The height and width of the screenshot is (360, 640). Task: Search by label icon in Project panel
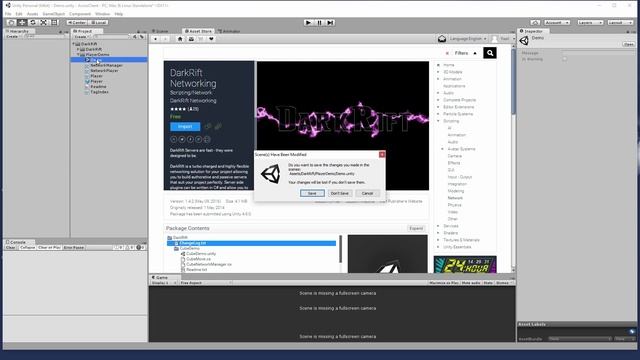(x=142, y=37)
